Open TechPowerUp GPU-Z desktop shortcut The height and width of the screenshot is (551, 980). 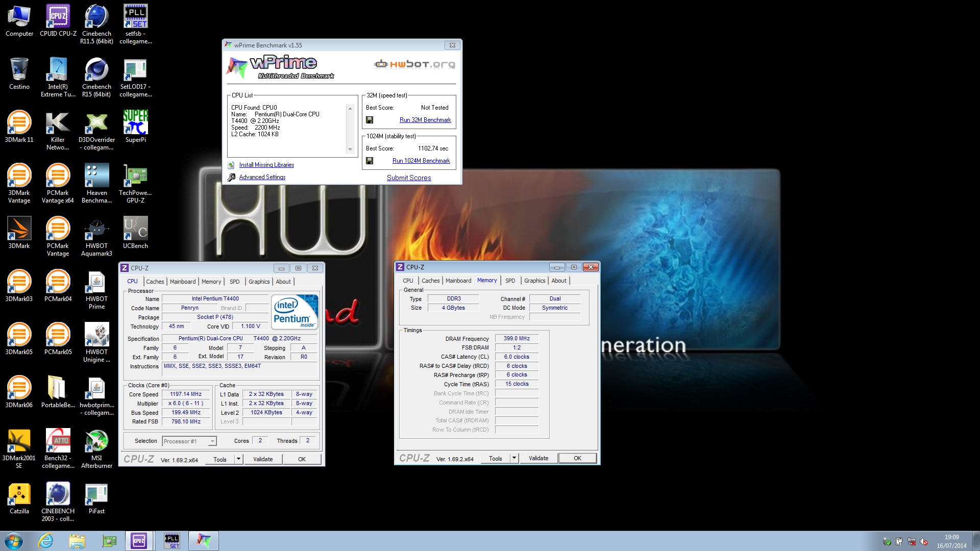(135, 183)
